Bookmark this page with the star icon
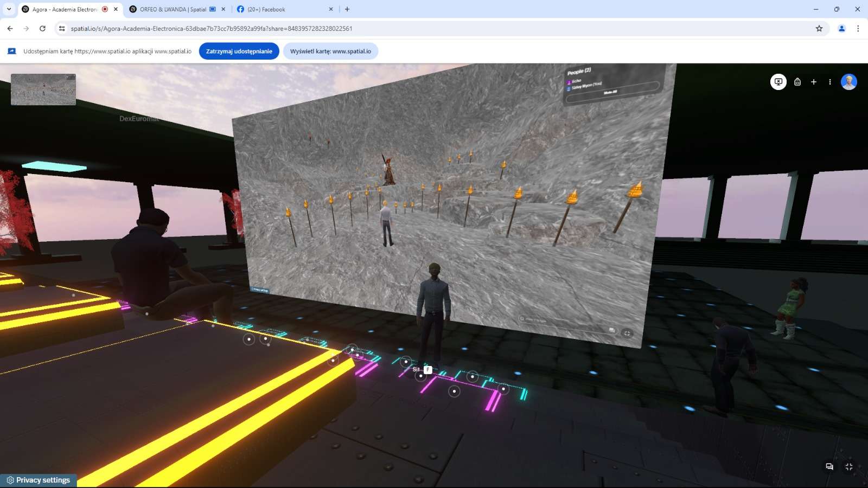This screenshot has height=488, width=868. point(819,29)
